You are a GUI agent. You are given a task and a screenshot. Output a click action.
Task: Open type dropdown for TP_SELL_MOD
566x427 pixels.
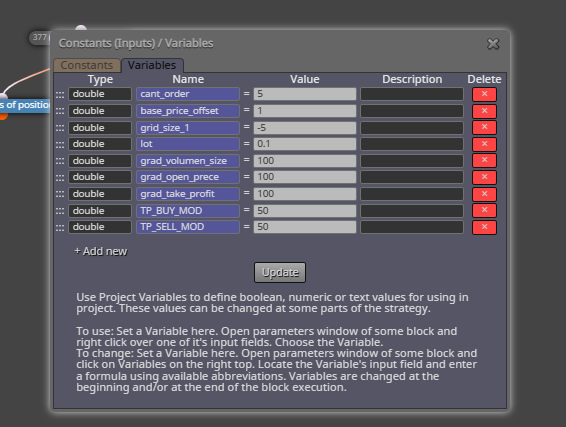pos(100,227)
